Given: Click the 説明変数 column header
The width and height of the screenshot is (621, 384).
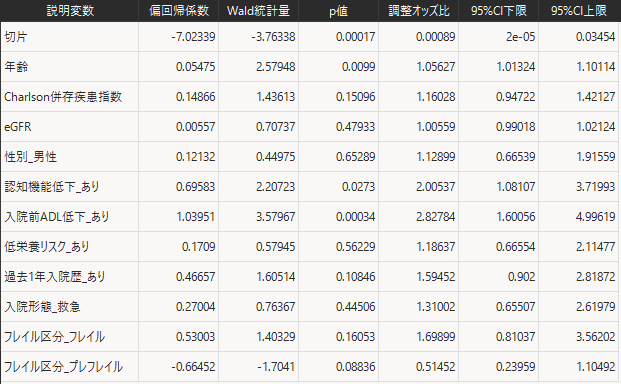Looking at the screenshot, I should [70, 11].
